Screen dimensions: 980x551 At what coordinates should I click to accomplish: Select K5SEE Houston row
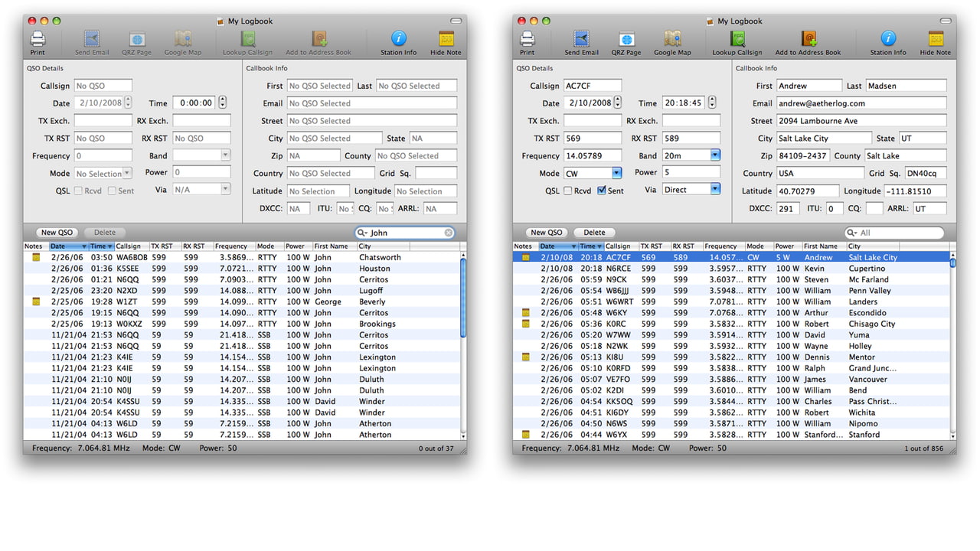click(x=240, y=269)
